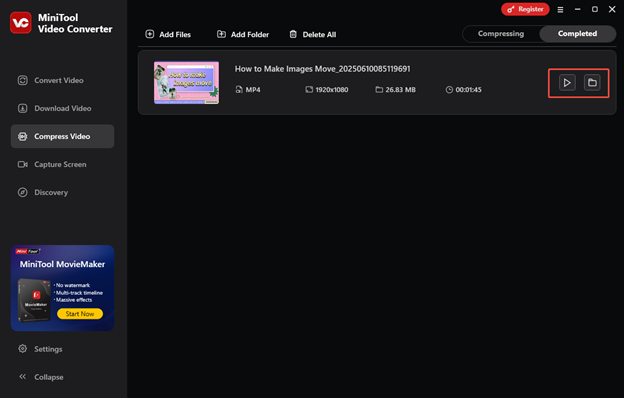Click the MovieMaker box image in ad
Image resolution: width=624 pixels, height=398 pixels.
[34, 300]
